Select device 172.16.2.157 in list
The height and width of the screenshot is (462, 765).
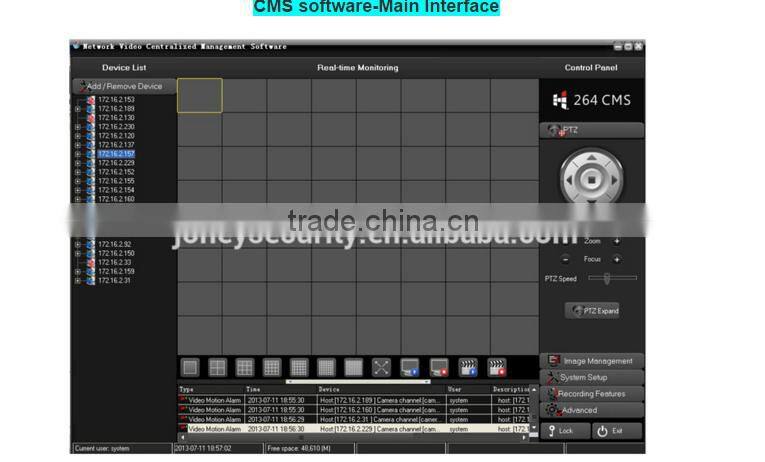point(116,154)
